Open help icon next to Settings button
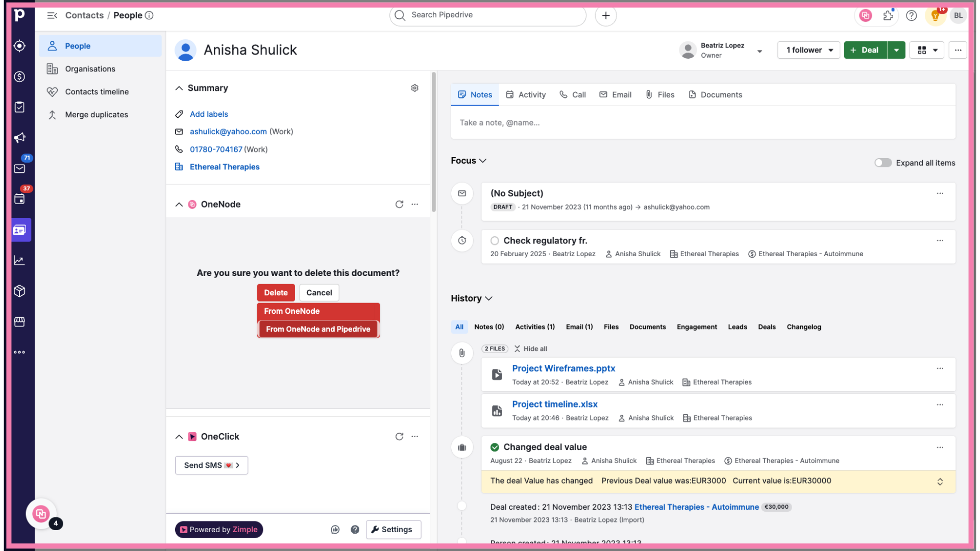The height and width of the screenshot is (551, 980). pyautogui.click(x=355, y=530)
